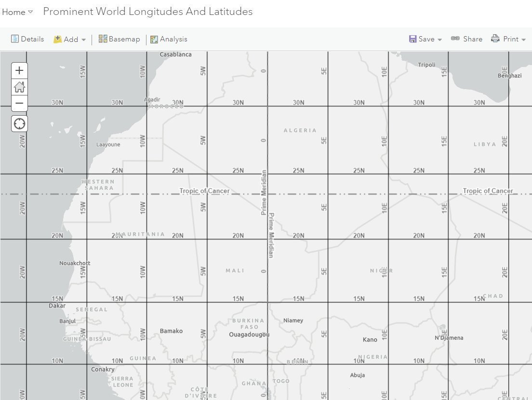This screenshot has height=400, width=532.
Task: Open the Basemap gallery
Action: (x=119, y=39)
